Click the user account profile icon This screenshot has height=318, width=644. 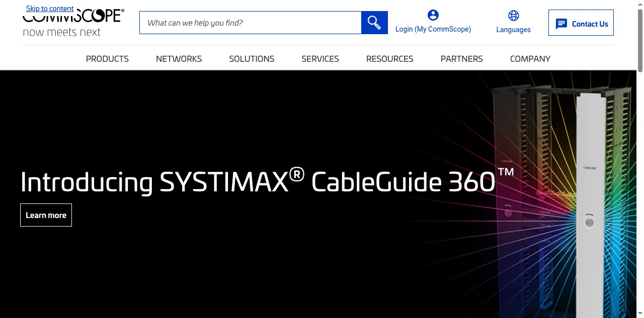[x=433, y=15]
